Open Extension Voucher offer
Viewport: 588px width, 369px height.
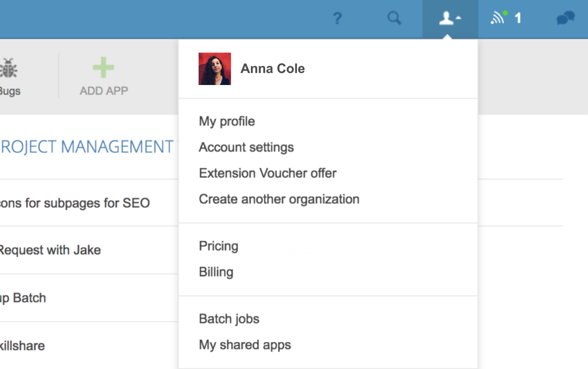coord(267,173)
